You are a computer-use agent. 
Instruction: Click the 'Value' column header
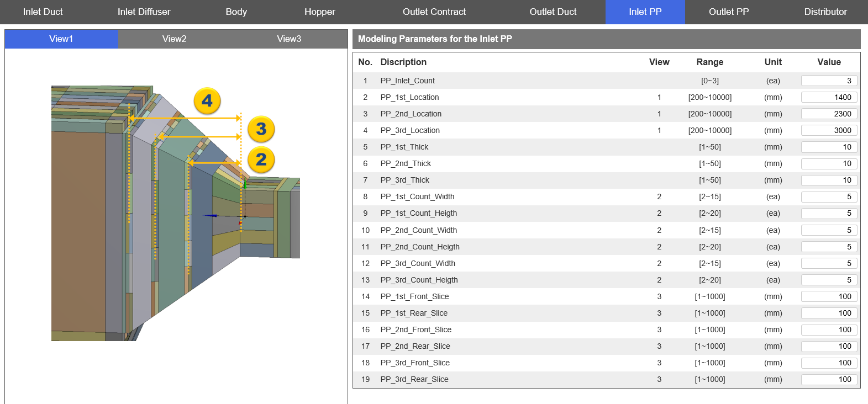pos(829,62)
